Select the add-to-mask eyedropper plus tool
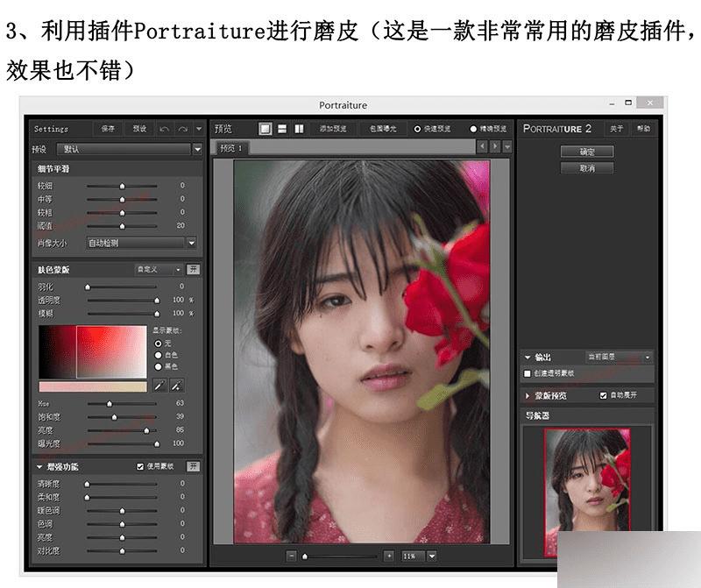The height and width of the screenshot is (588, 701). click(x=177, y=386)
